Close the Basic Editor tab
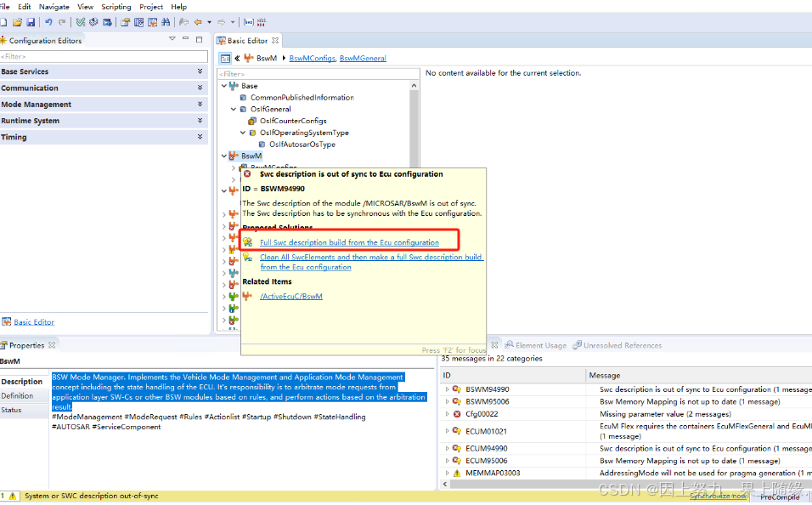Image resolution: width=812 pixels, height=505 pixels. point(275,41)
